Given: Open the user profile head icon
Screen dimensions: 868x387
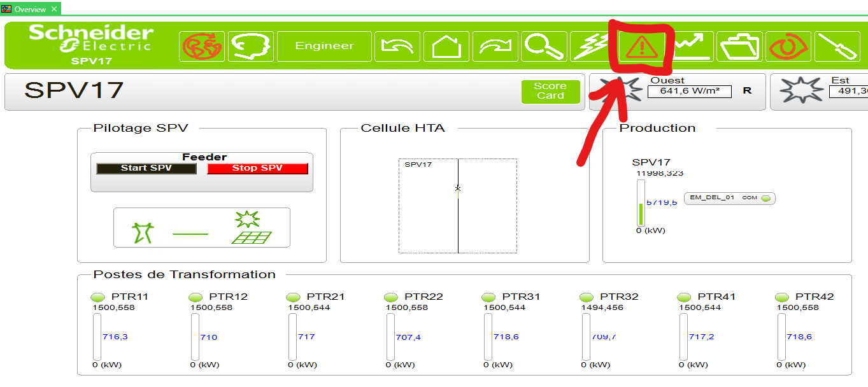Looking at the screenshot, I should coord(250,46).
